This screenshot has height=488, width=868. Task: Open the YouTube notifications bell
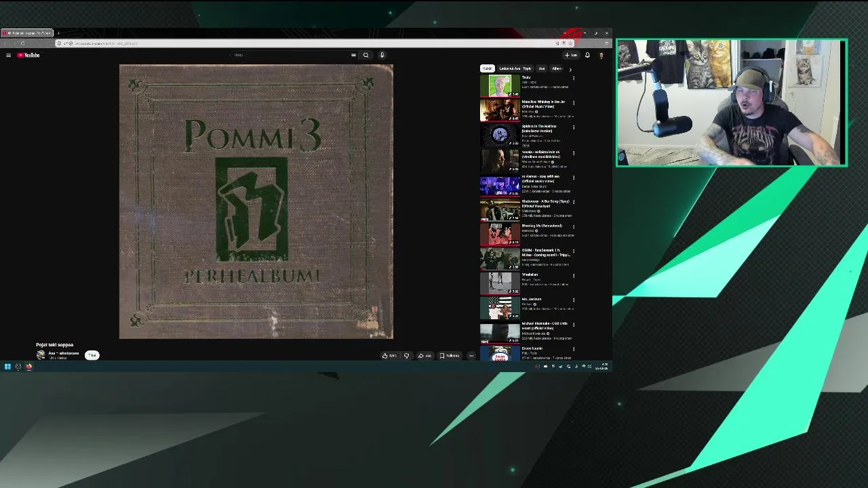[x=587, y=55]
